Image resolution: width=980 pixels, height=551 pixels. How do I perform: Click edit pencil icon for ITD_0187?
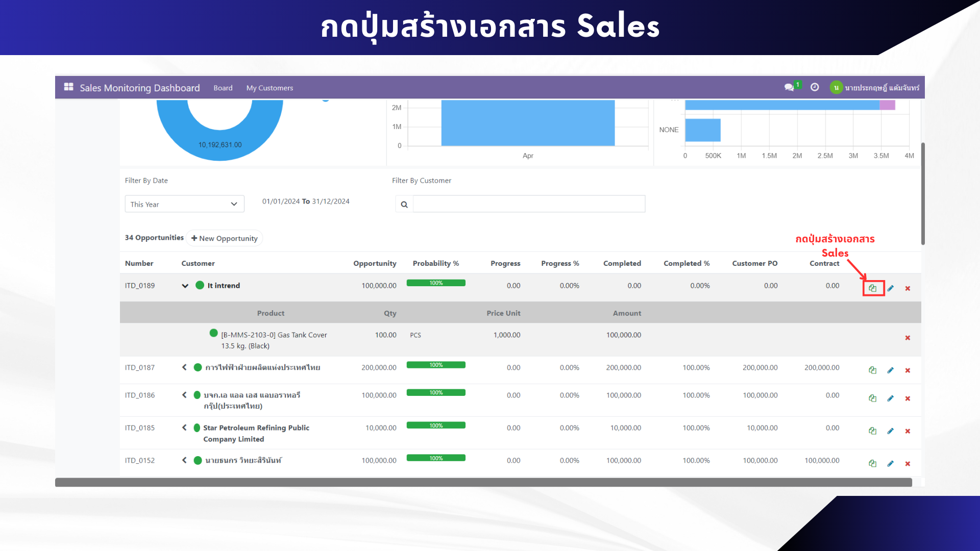pyautogui.click(x=890, y=370)
